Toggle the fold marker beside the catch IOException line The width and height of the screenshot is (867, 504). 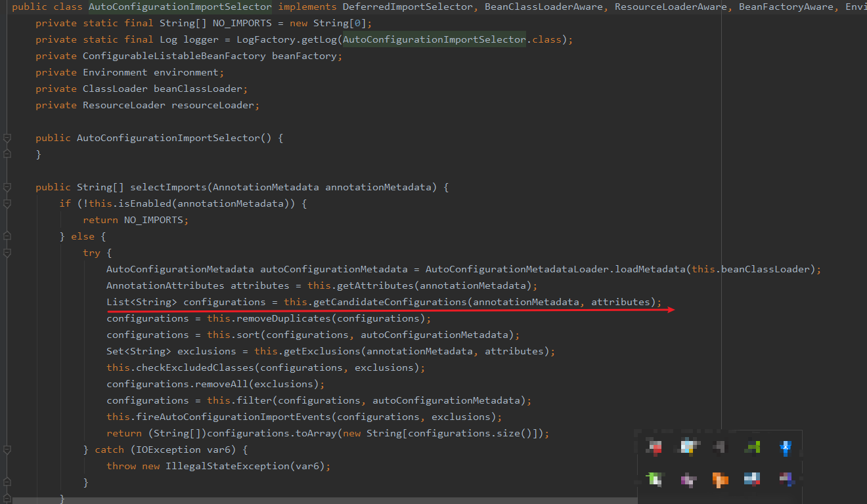7,450
